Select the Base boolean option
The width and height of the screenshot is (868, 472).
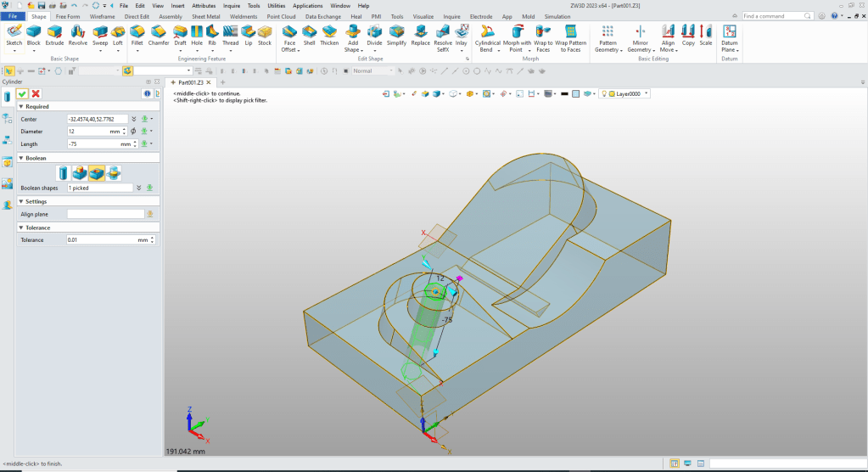62,172
